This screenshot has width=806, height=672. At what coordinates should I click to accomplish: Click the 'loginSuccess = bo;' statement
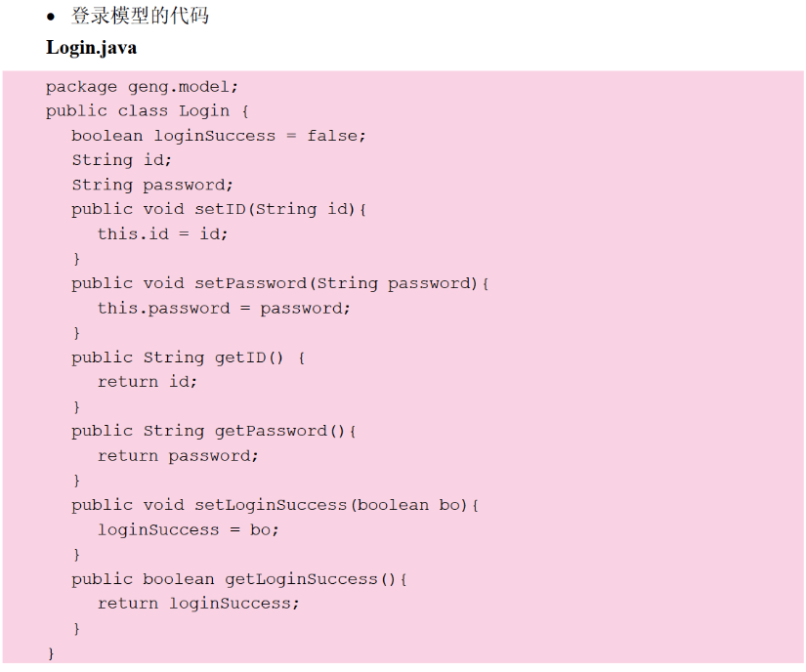coord(188,529)
